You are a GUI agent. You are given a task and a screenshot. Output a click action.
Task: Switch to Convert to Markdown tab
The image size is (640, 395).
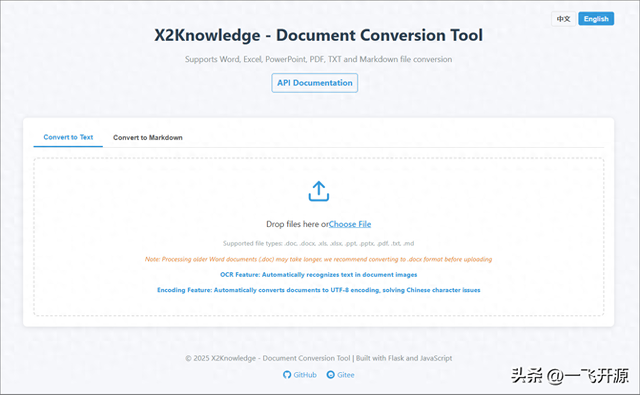point(148,138)
